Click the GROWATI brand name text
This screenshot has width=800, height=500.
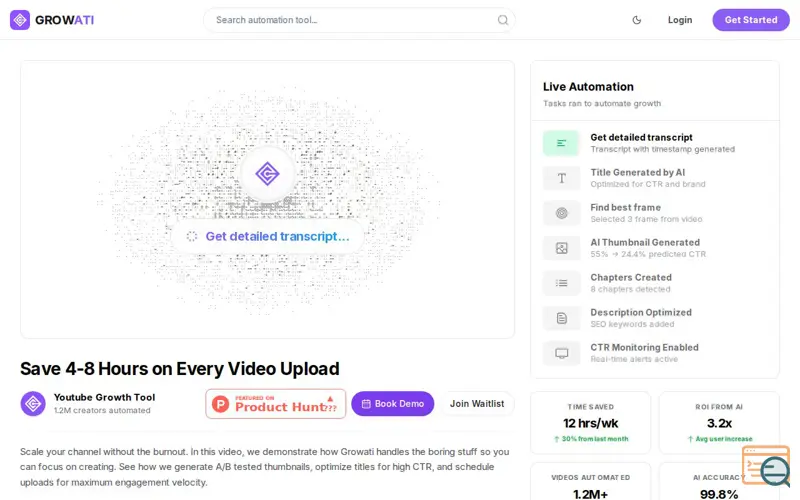[64, 20]
